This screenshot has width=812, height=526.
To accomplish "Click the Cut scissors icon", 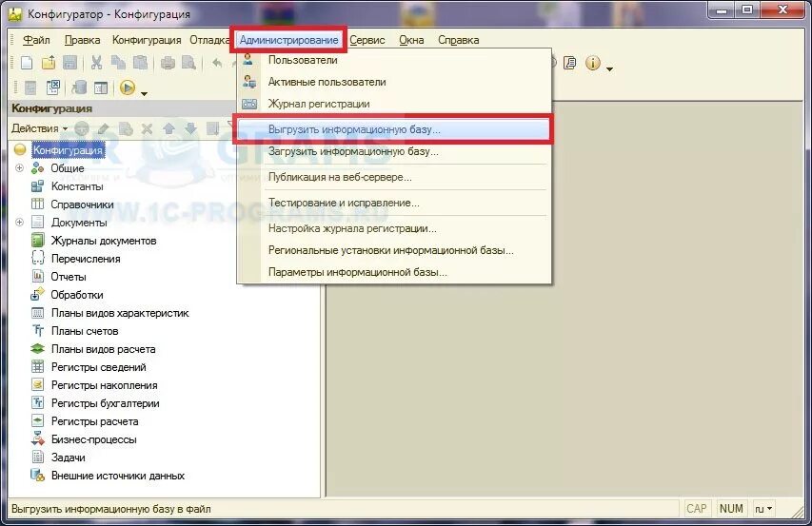I will (x=96, y=63).
